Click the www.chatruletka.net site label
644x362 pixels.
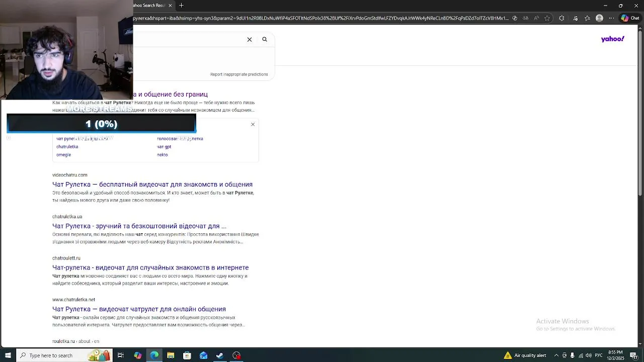click(74, 300)
